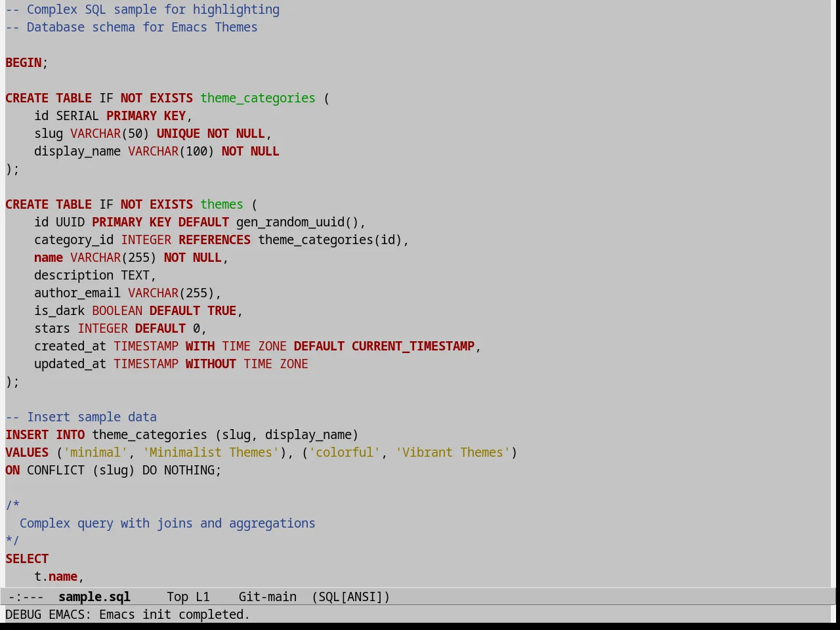Place cursor on BEGIN keyword

pyautogui.click(x=24, y=62)
